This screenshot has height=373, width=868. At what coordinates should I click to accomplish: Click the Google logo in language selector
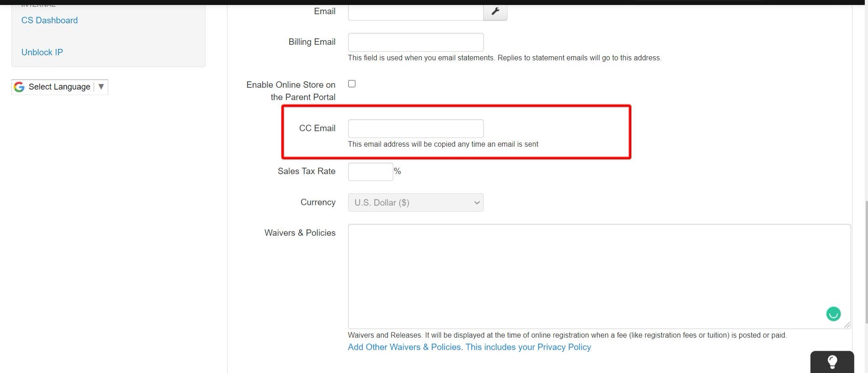click(19, 87)
